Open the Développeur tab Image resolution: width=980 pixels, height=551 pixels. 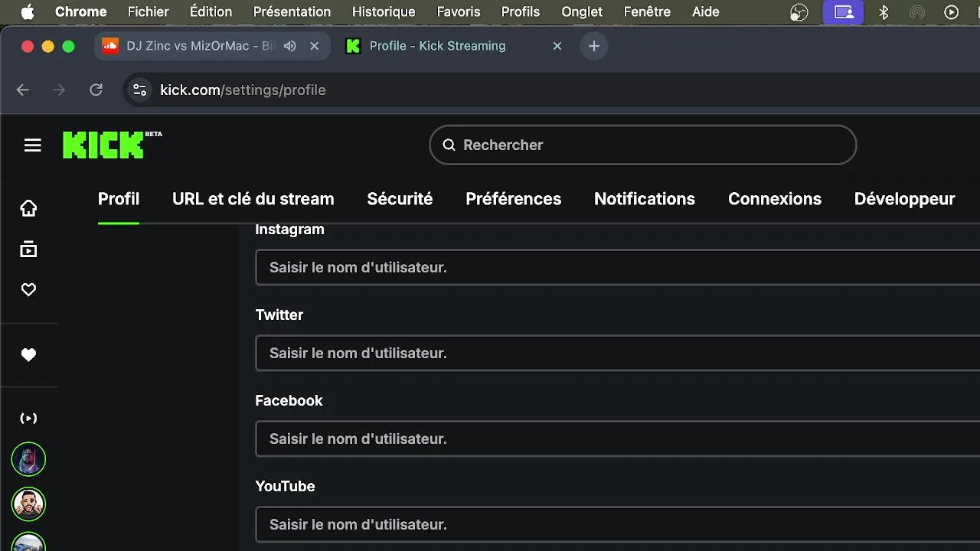(905, 199)
